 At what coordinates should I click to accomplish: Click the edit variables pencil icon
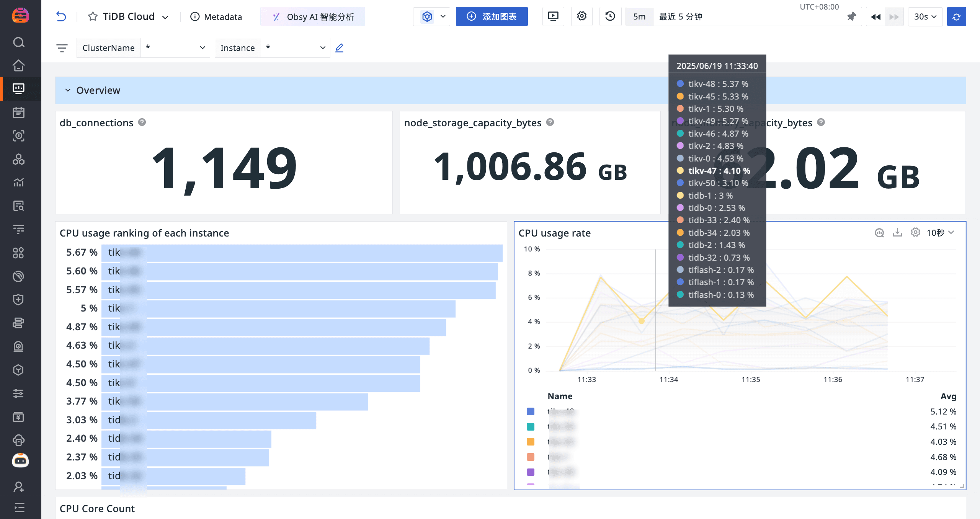click(x=339, y=48)
